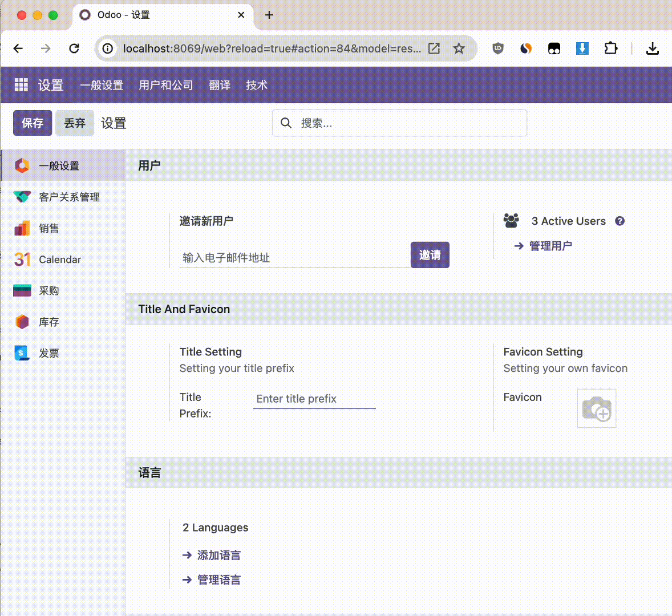Click the browser reload button
The height and width of the screenshot is (616, 672).
pyautogui.click(x=74, y=48)
